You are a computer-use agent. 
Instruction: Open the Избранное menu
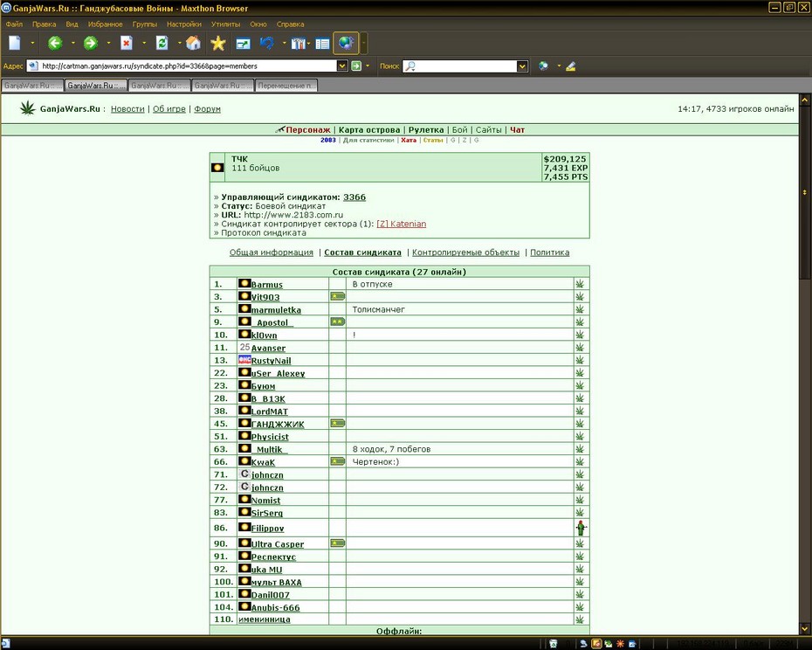click(105, 24)
